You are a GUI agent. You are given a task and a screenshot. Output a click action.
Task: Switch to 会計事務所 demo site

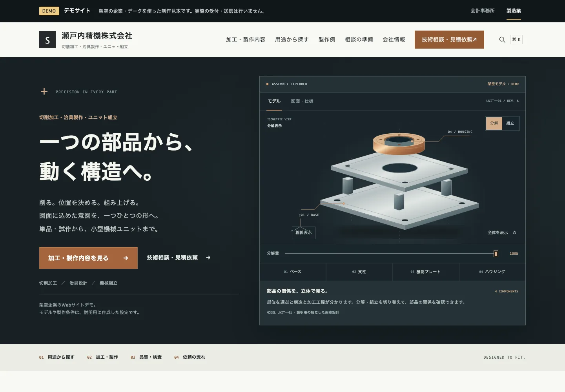pyautogui.click(x=483, y=11)
